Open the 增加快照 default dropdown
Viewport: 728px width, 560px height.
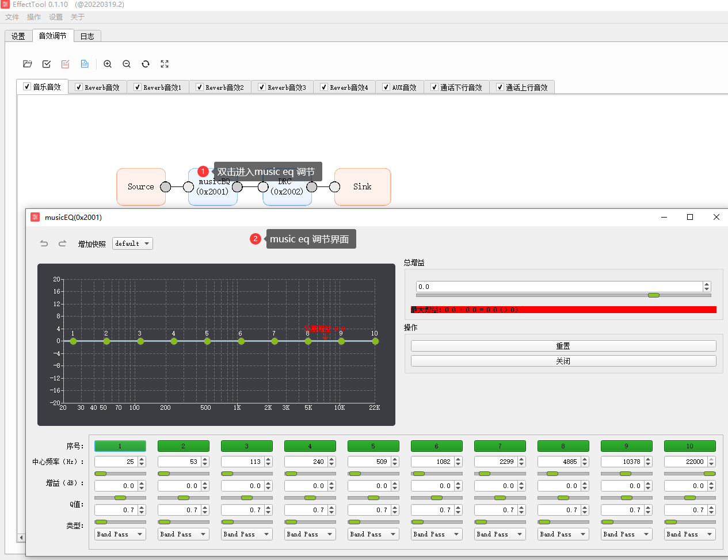click(132, 243)
